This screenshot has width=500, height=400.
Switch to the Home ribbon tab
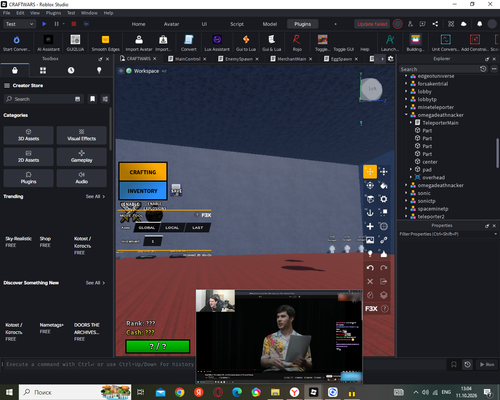[x=138, y=24]
